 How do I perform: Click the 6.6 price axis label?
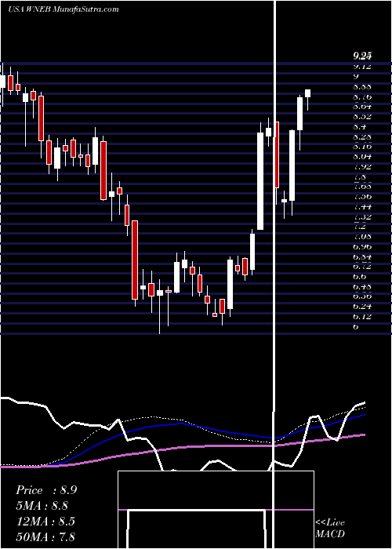[x=360, y=277]
